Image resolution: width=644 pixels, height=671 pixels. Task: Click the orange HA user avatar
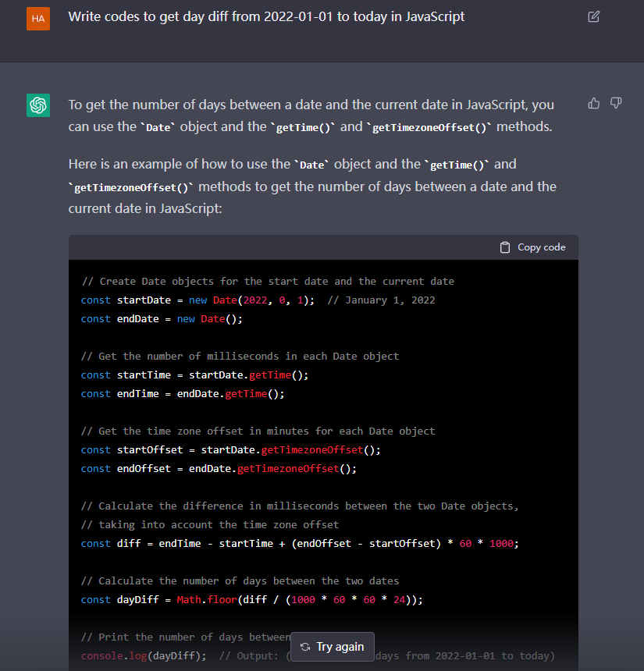pos(38,18)
